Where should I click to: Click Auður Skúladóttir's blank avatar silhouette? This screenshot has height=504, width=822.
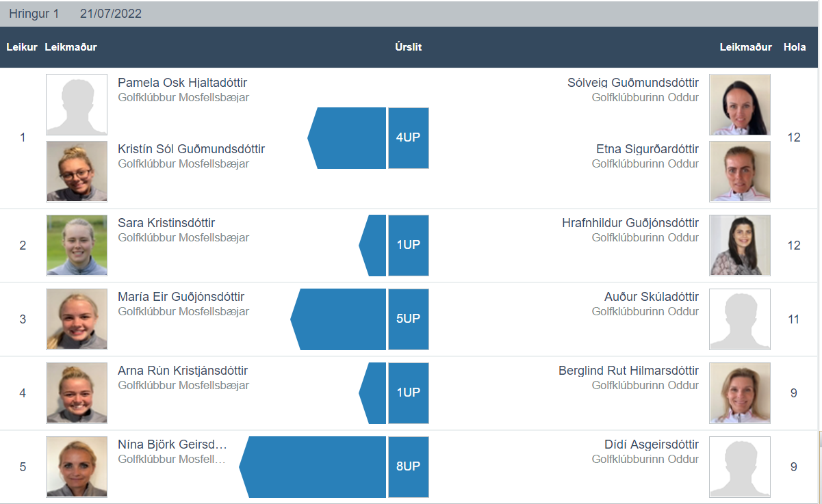pos(740,319)
